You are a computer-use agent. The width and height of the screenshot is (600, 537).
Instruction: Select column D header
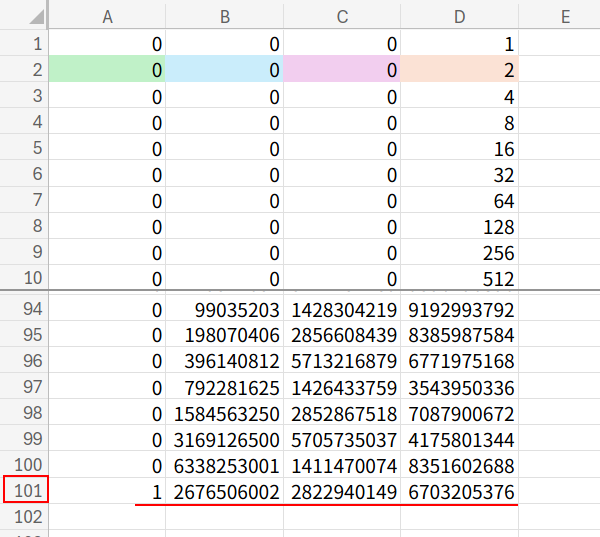click(460, 15)
